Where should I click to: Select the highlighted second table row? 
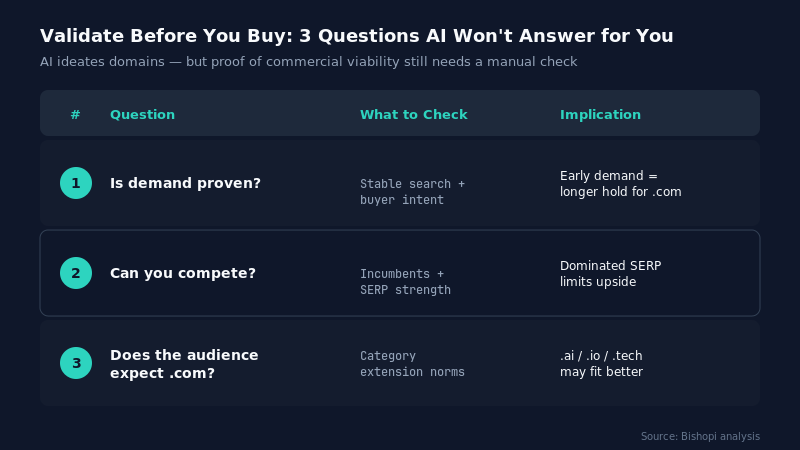pos(400,273)
